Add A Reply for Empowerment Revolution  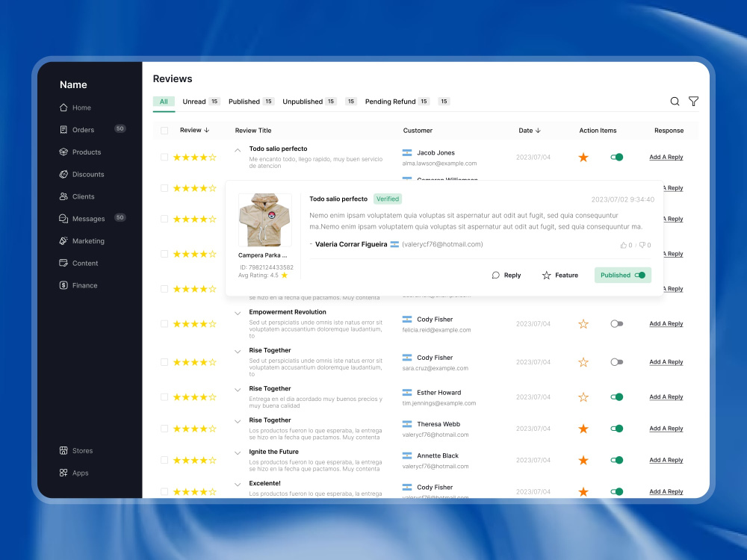(x=666, y=324)
